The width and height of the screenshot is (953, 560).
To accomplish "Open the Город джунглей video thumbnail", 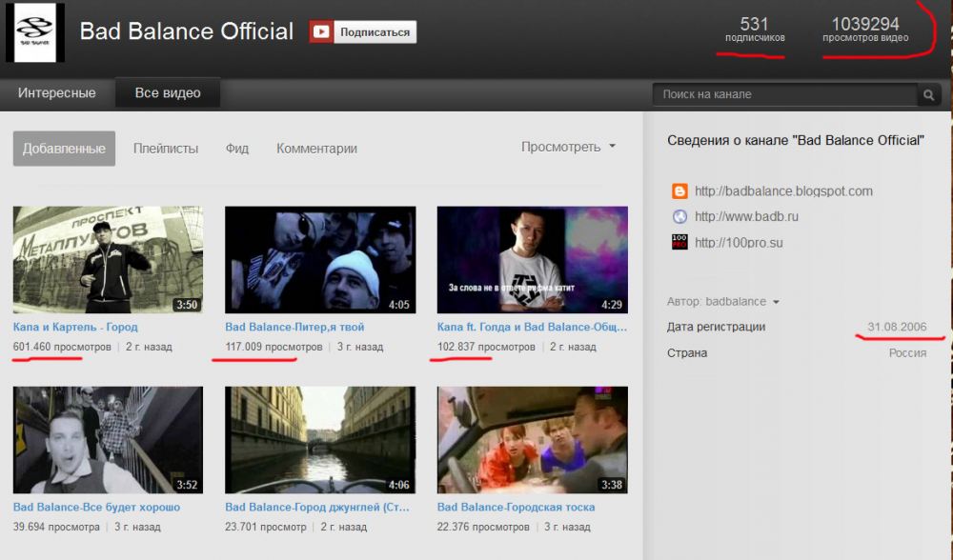I will (x=320, y=440).
